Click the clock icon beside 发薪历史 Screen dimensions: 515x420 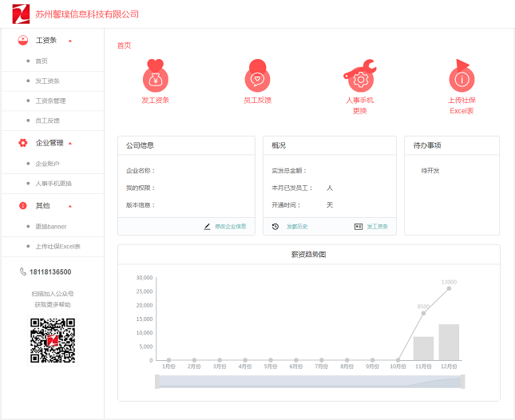pos(275,227)
